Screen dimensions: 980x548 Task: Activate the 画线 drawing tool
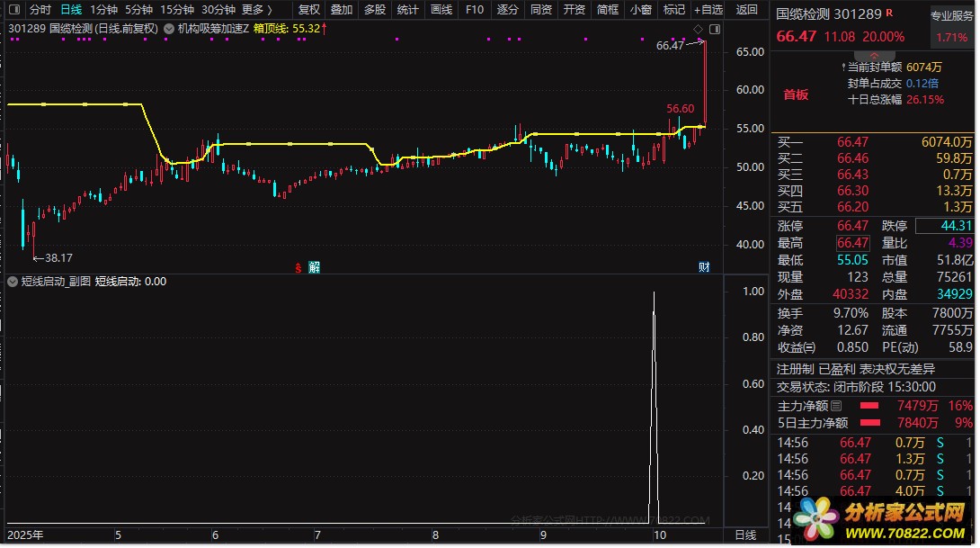coord(441,9)
